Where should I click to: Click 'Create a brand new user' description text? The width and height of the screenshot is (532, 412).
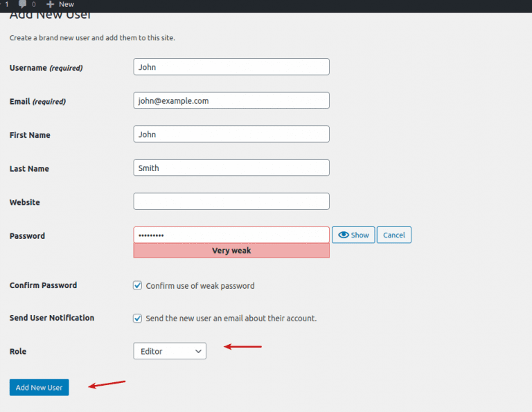(92, 37)
